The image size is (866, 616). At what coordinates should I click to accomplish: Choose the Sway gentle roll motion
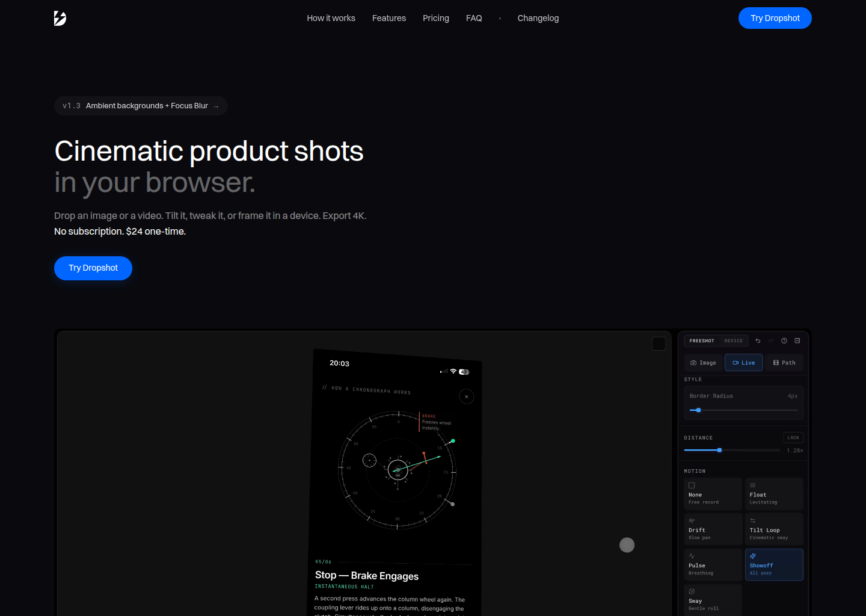pos(713,600)
